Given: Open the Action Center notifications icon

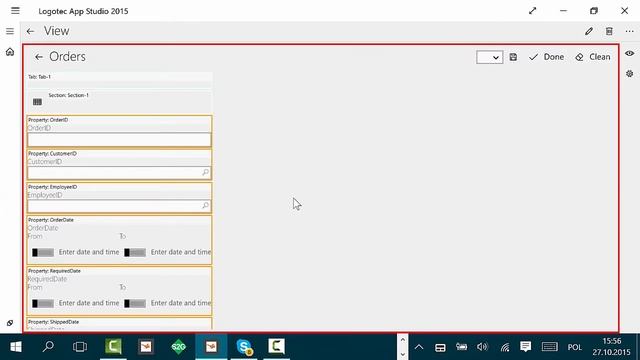Looking at the screenshot, I should pos(526,347).
